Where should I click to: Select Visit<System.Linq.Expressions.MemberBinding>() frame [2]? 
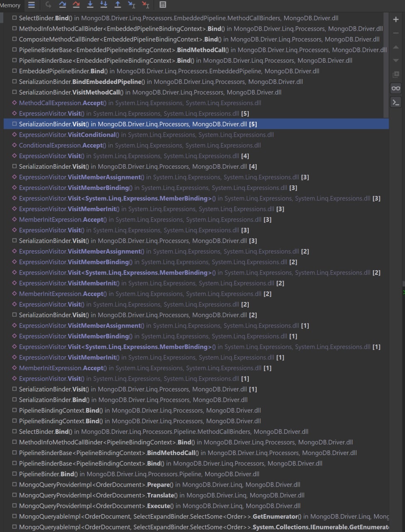pos(196,273)
